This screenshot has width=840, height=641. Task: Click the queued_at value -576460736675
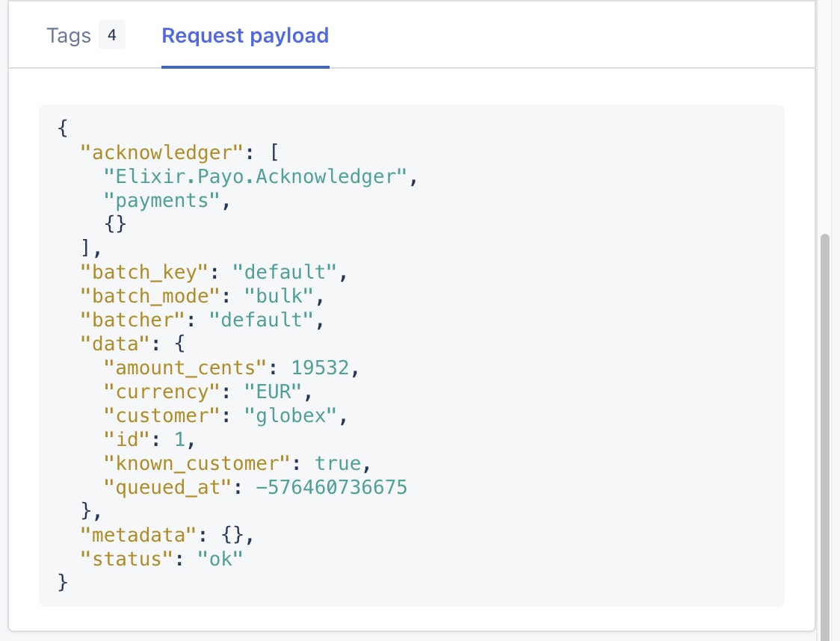point(331,487)
